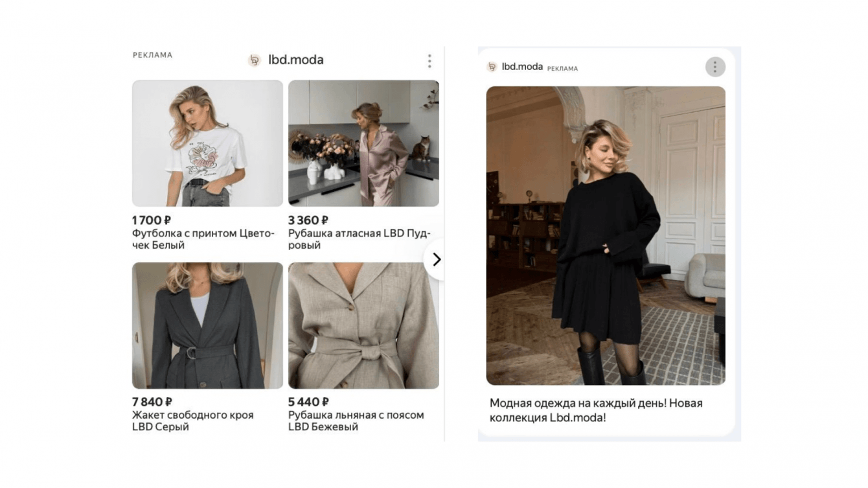The image size is (868, 488).
Task: Open the pink satin shirt photo
Action: (x=363, y=143)
